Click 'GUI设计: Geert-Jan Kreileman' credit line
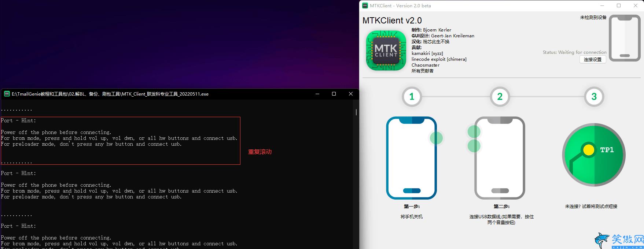Image resolution: width=644 pixels, height=249 pixels. pyautogui.click(x=443, y=36)
